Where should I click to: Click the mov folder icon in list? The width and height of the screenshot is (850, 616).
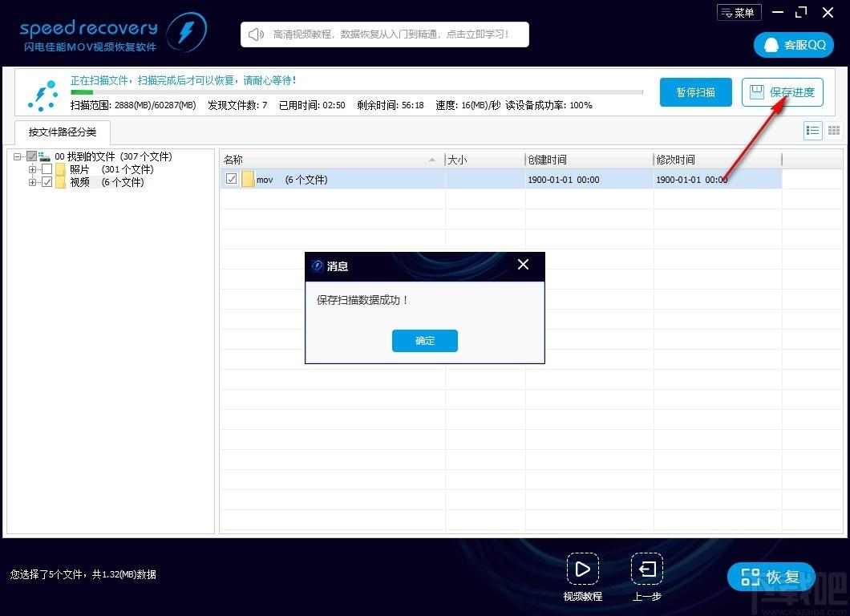pos(248,179)
